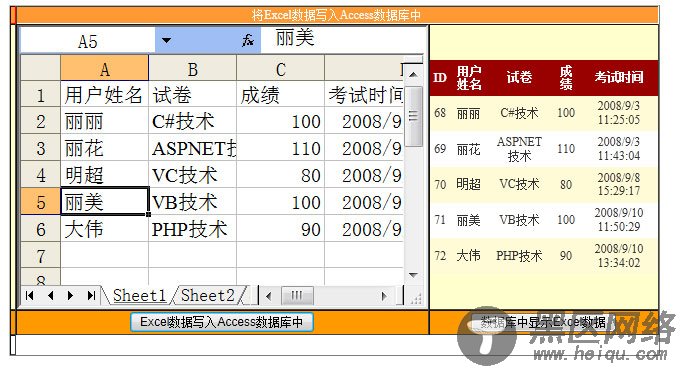Select row 3 header

40,148
